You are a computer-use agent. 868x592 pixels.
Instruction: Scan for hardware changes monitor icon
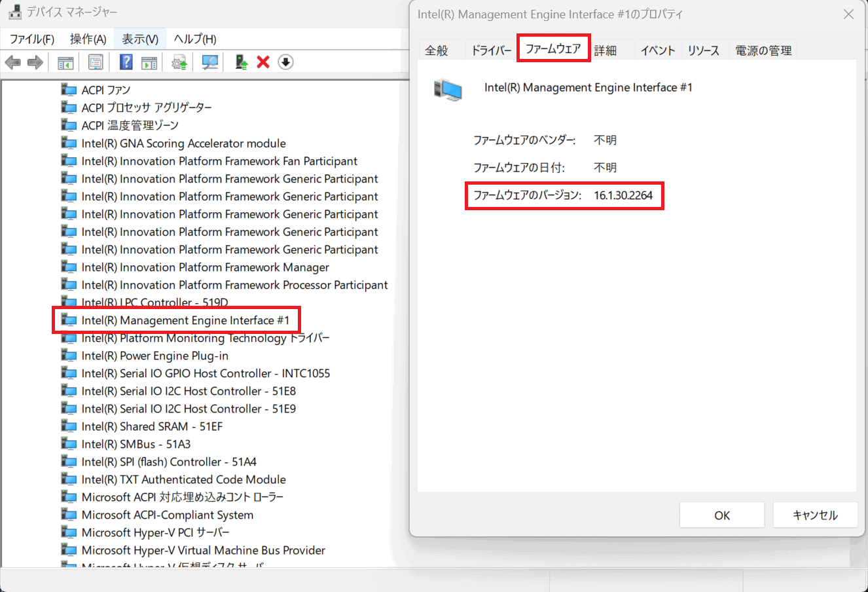[210, 62]
